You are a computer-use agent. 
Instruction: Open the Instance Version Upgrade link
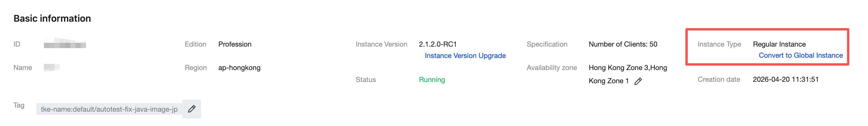(x=465, y=56)
